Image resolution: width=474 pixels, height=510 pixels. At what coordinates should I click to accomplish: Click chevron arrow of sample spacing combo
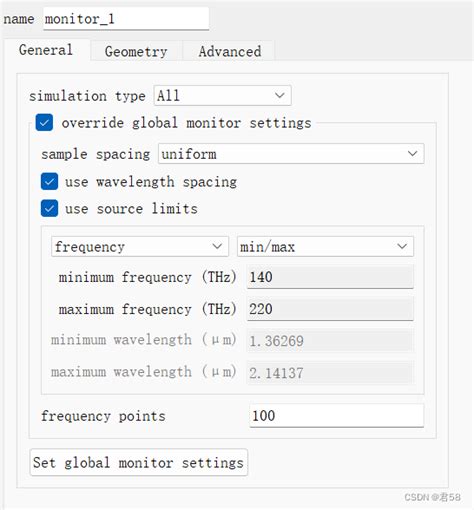point(413,154)
